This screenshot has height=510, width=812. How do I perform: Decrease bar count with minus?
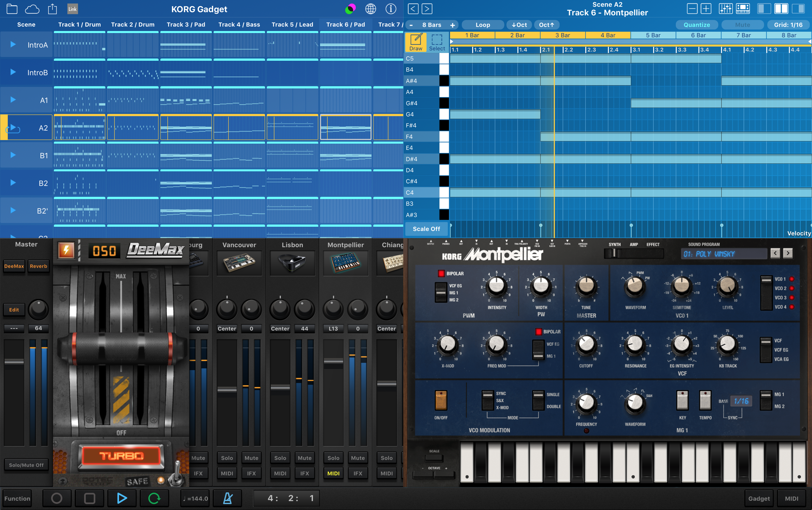(x=411, y=25)
